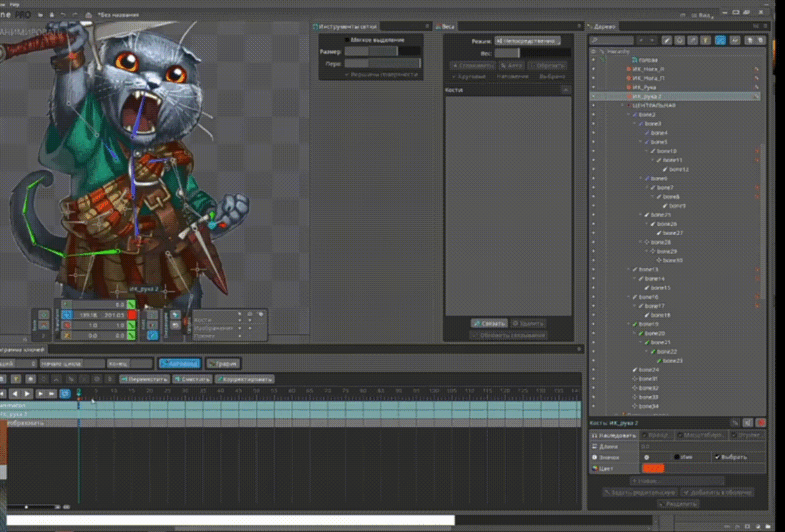Click the highlighted blue icon in the tree toolbar
The width and height of the screenshot is (785, 532).
point(720,41)
